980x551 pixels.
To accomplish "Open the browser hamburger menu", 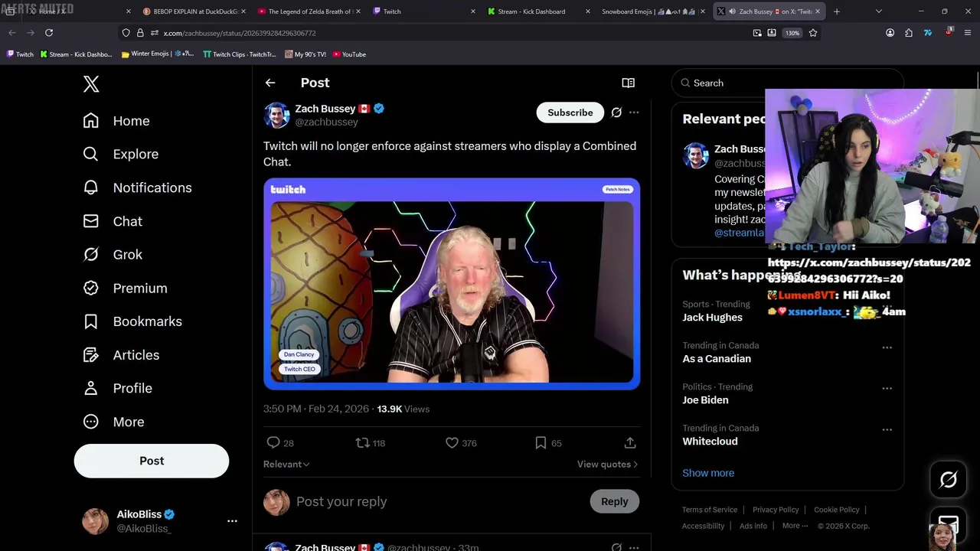I will tap(968, 33).
